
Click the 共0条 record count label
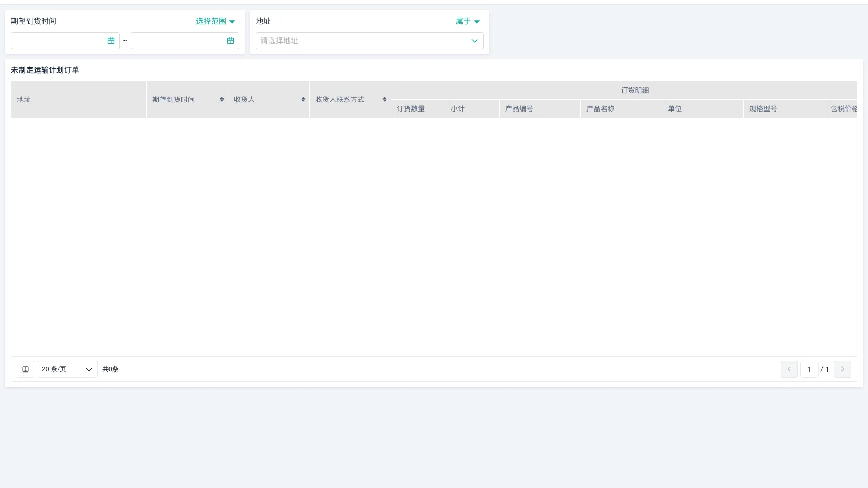(110, 369)
